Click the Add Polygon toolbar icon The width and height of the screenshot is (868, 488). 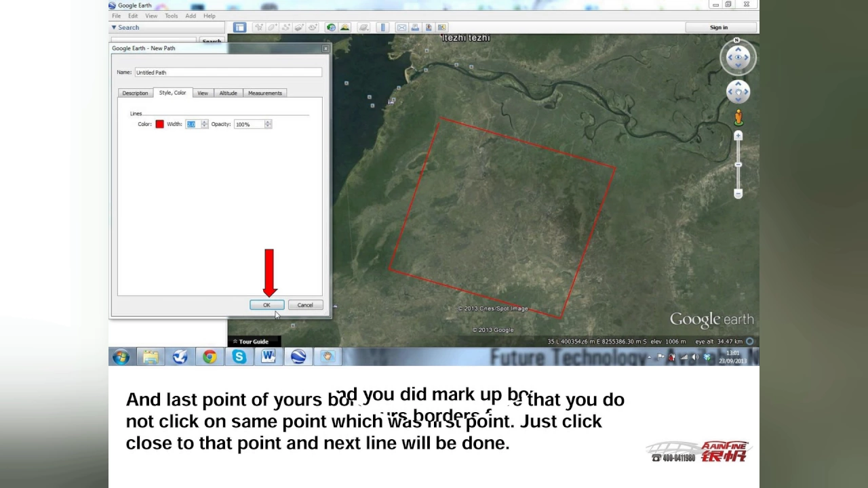coord(272,27)
